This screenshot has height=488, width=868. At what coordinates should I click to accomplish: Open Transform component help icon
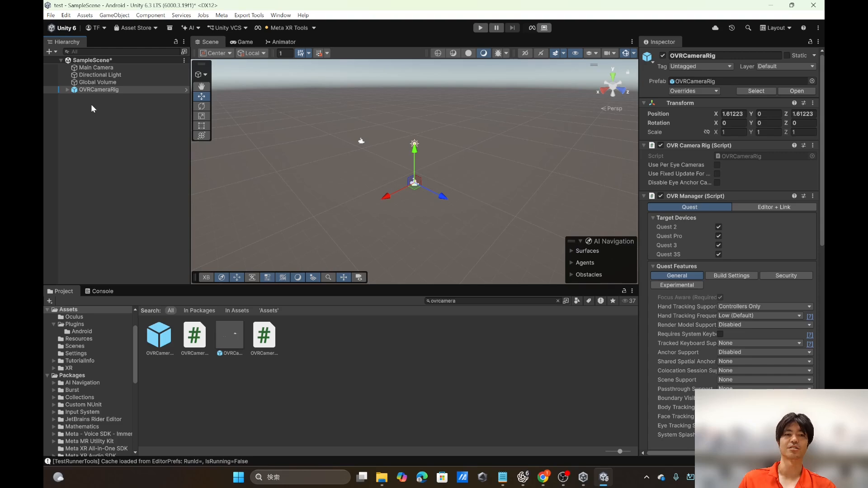tap(794, 103)
